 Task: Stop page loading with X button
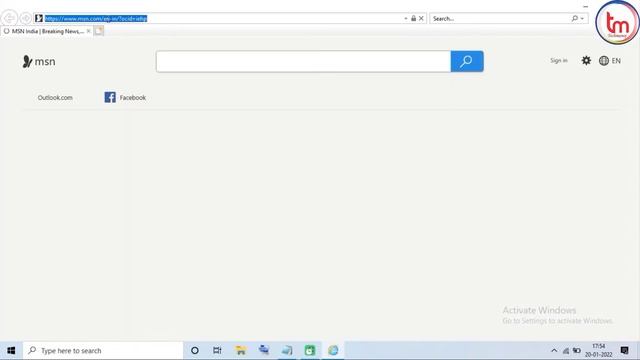[421, 18]
